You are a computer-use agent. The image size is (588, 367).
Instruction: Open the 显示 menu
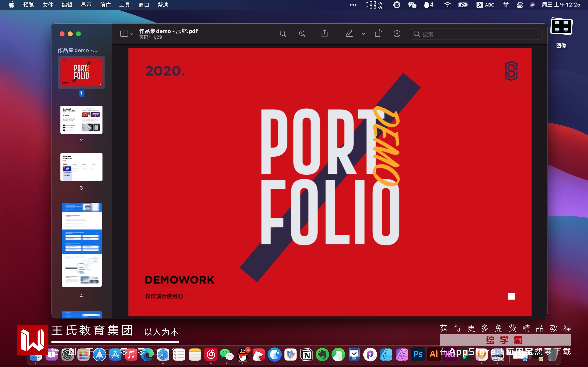[x=86, y=5]
